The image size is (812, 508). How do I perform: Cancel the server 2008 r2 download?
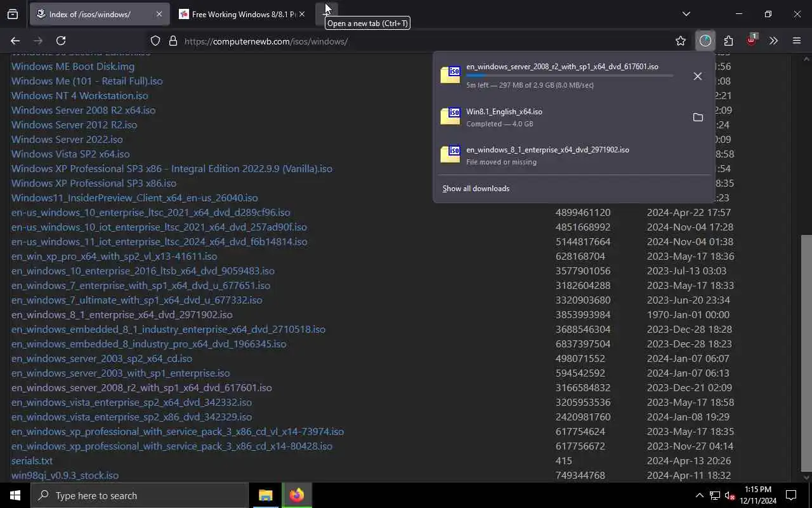point(698,76)
